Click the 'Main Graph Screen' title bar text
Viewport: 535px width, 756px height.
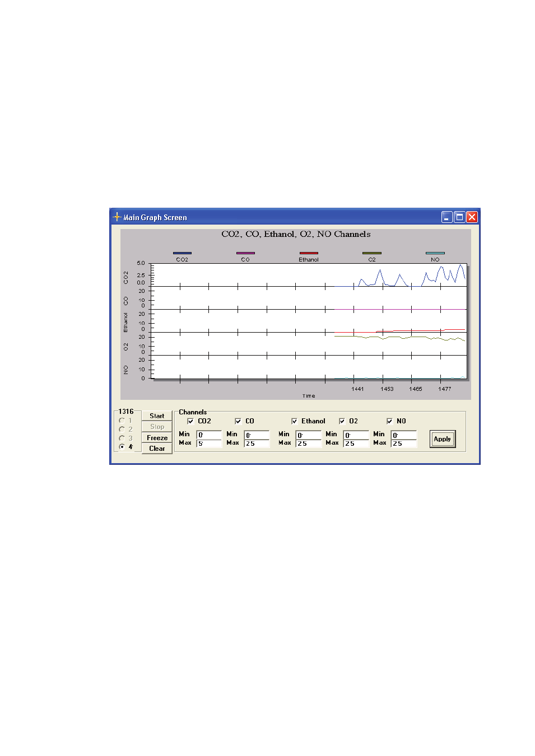point(155,217)
